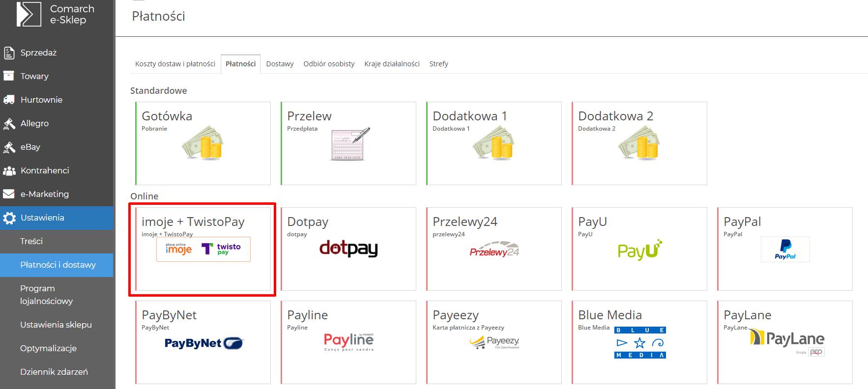Viewport: 868px width, 389px height.
Task: Click the money icon on Gotówka card
Action: tap(203, 142)
